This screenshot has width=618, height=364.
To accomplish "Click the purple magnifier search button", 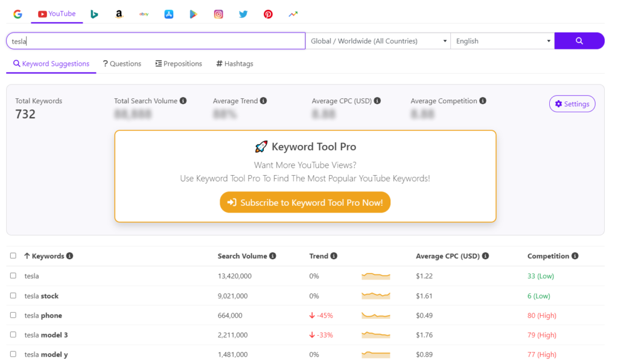I will [579, 41].
